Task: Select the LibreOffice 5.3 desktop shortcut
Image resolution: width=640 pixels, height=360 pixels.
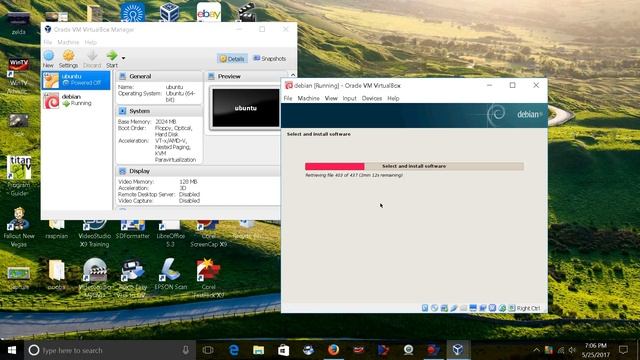Action: [171, 233]
